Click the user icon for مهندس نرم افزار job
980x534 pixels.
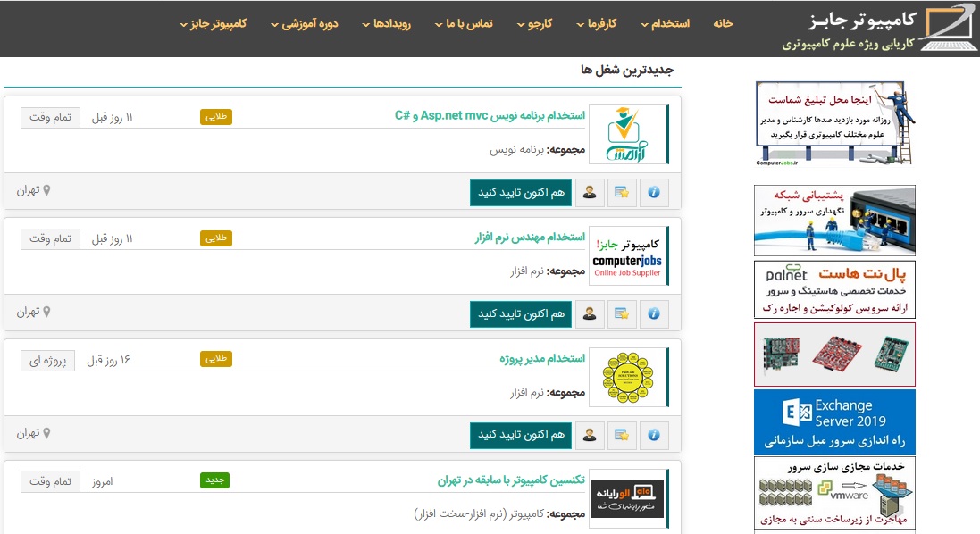(590, 313)
